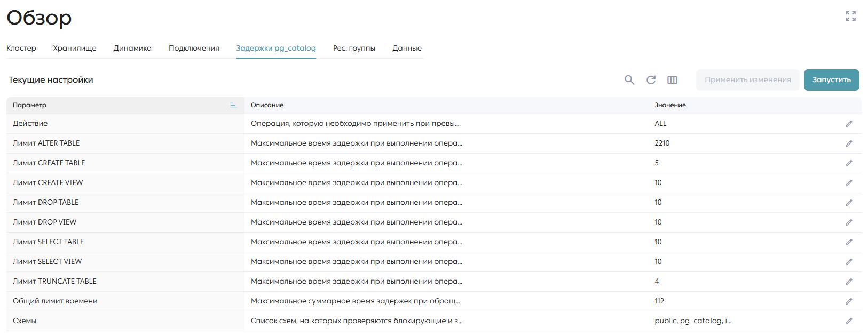Edit the Лимит DROP VIEW value

[849, 222]
